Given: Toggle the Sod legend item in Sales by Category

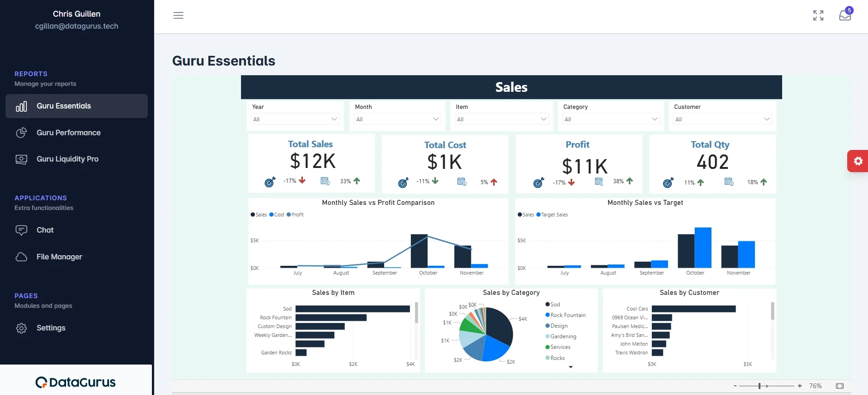Looking at the screenshot, I should coord(555,305).
